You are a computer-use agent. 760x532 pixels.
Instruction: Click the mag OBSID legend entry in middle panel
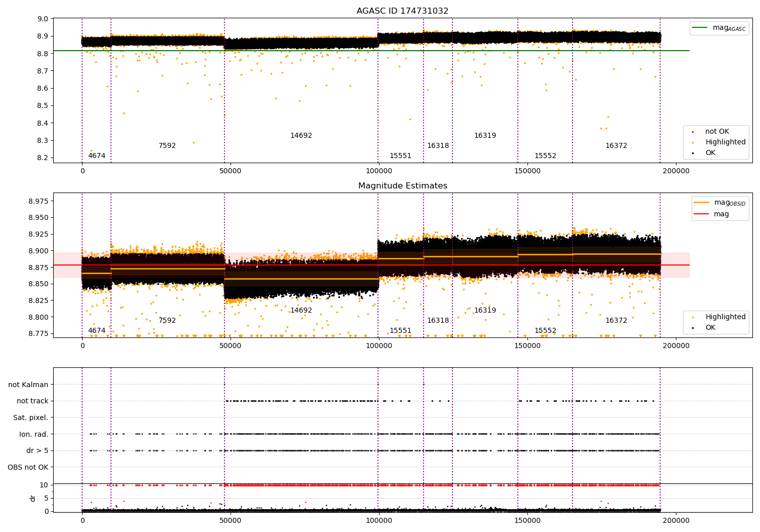pyautogui.click(x=719, y=203)
